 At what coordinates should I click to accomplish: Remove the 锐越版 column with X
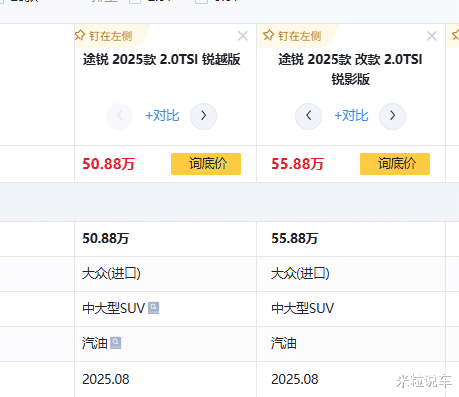click(243, 36)
